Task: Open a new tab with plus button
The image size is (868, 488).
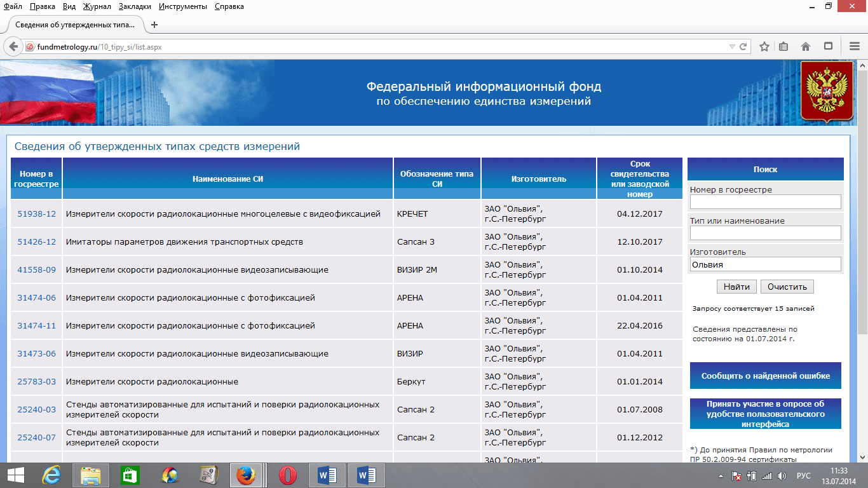Action: (154, 25)
